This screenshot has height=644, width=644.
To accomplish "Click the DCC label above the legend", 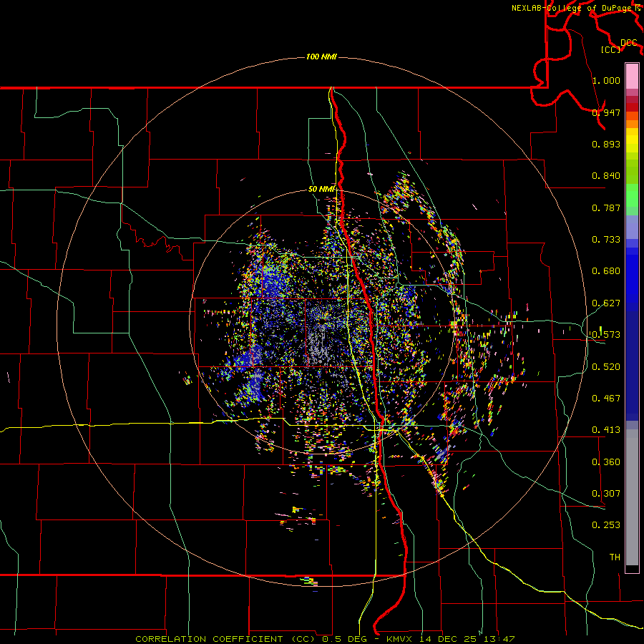I will click(629, 43).
